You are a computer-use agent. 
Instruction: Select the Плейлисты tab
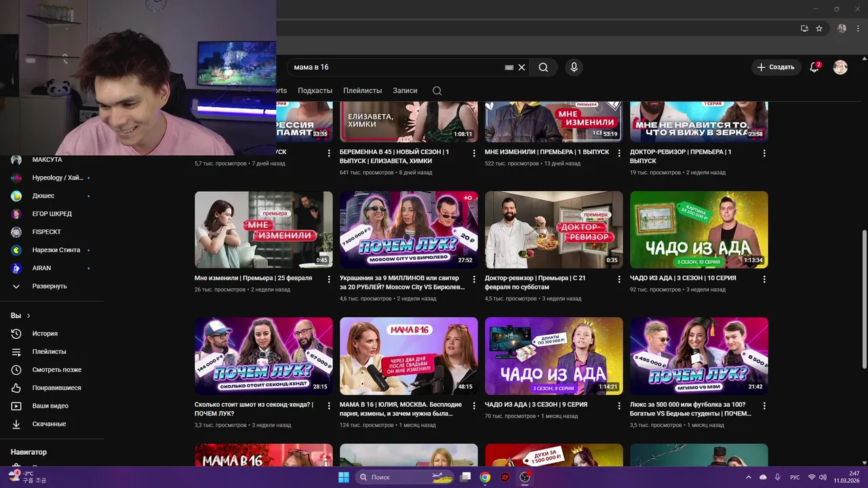[x=362, y=90]
